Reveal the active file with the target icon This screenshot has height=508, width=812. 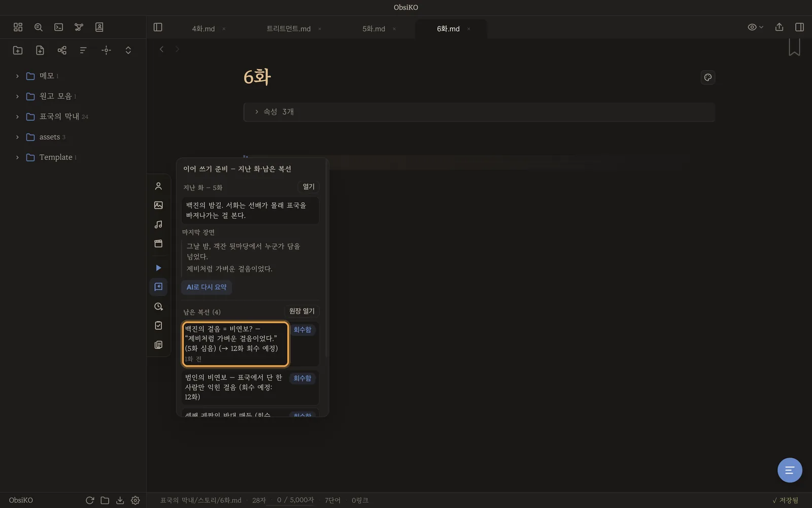tap(106, 50)
